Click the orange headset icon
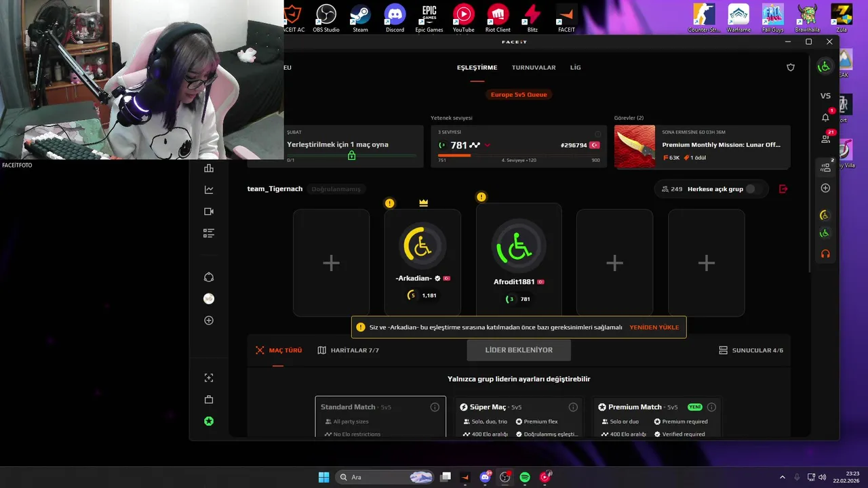Screen dimensions: 868x488 [x=825, y=254]
